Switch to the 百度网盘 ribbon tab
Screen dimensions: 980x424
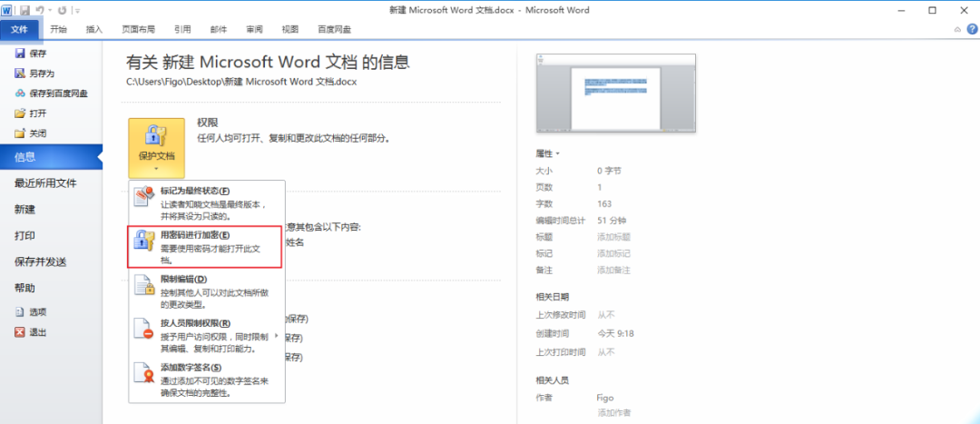pos(334,29)
